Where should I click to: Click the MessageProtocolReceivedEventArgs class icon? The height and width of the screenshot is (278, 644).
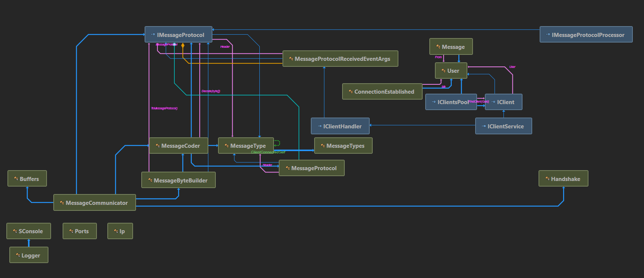(291, 59)
